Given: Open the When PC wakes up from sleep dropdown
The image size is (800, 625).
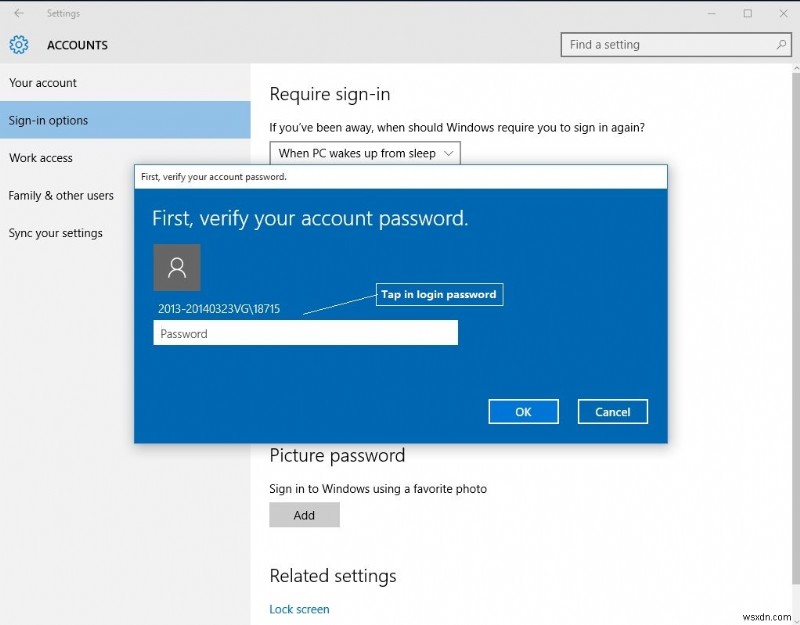Looking at the screenshot, I should 364,153.
